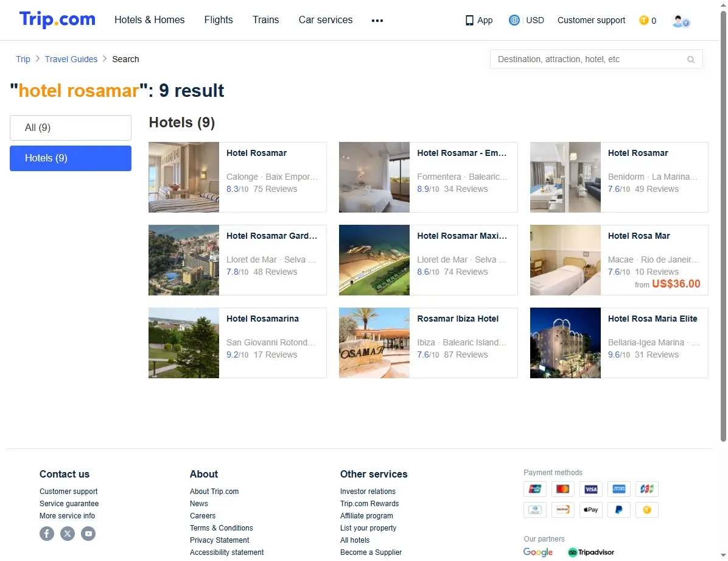
Task: Click the PayPal payment icon
Action: (619, 510)
